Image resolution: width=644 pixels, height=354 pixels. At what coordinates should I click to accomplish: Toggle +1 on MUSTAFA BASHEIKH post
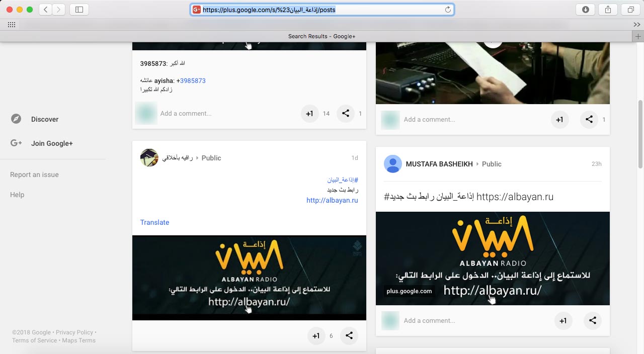(563, 321)
